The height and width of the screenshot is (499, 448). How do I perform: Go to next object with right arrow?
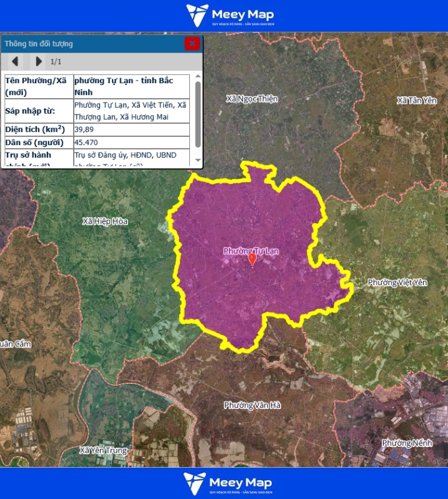[x=39, y=61]
